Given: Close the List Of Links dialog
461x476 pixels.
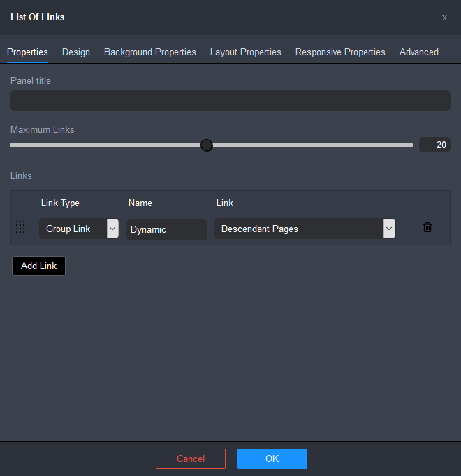Looking at the screenshot, I should (444, 17).
